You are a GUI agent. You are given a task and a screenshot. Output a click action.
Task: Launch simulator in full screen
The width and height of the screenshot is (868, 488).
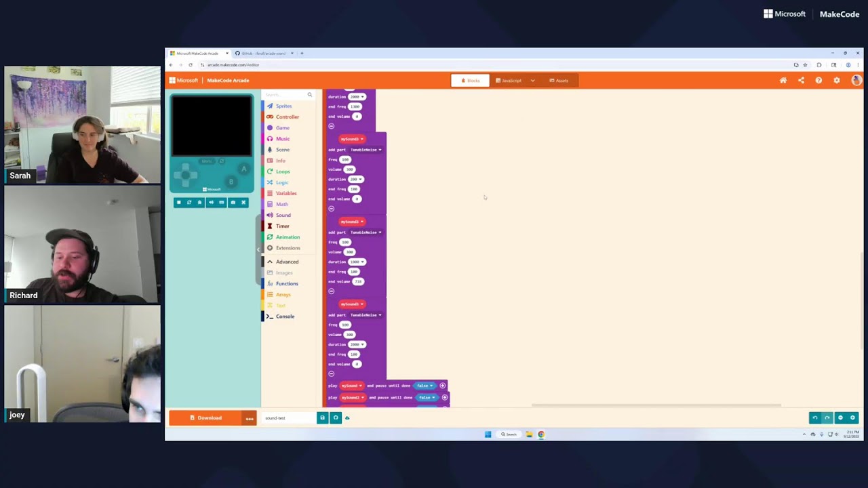point(243,202)
